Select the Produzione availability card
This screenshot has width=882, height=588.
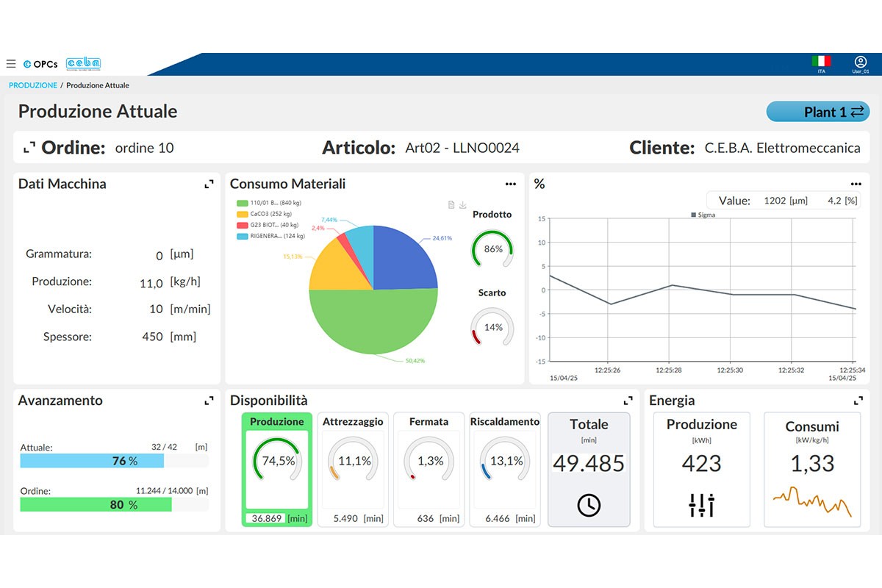[277, 469]
